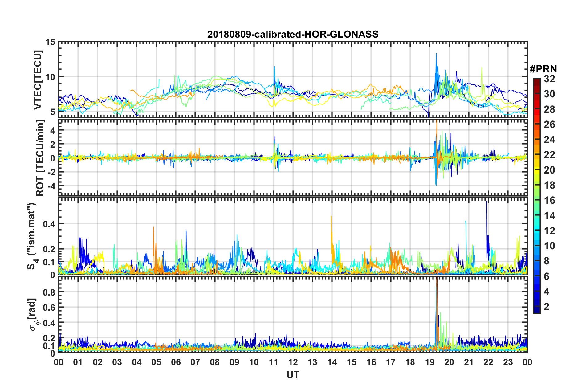
Task: Click the UT axis hour label "23"
Action: (508, 362)
